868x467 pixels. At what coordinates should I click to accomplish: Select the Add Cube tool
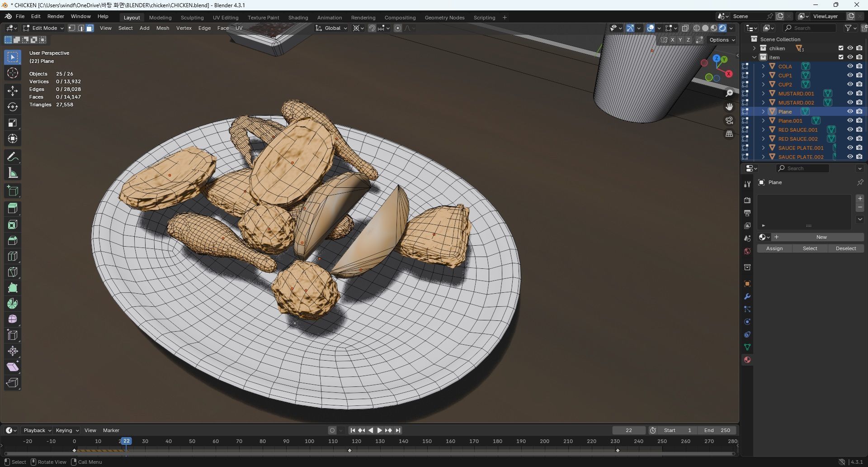click(13, 191)
